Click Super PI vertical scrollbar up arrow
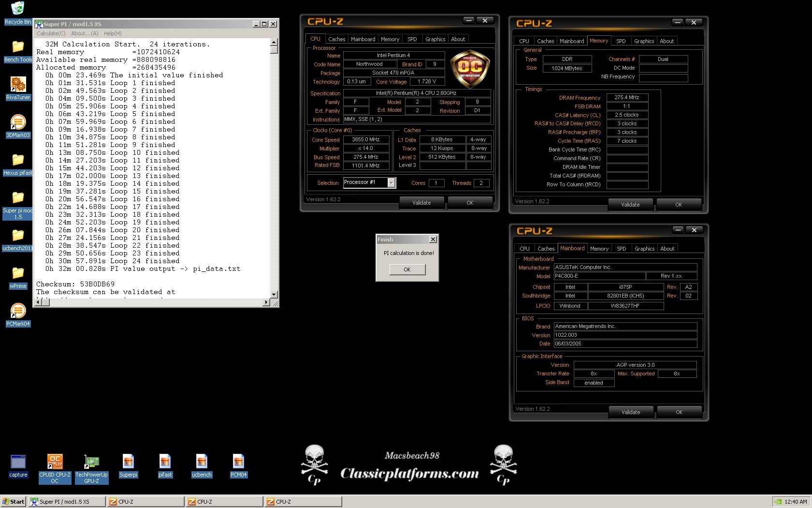The width and height of the screenshot is (812, 508). tap(274, 43)
